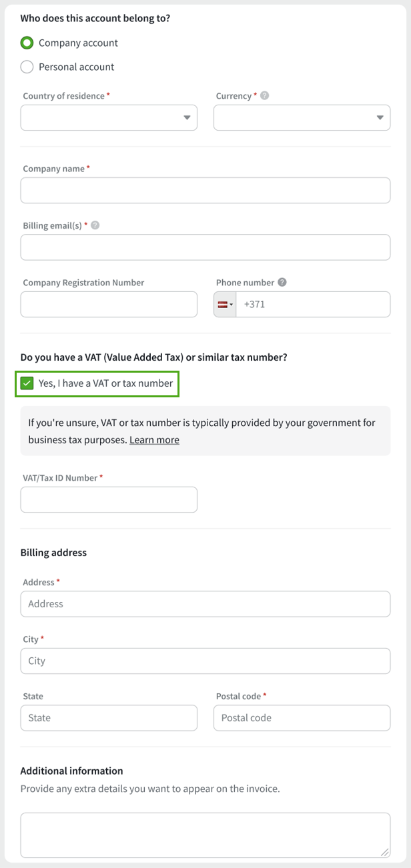The image size is (411, 868).
Task: Select the Company account radio button
Action: [27, 43]
